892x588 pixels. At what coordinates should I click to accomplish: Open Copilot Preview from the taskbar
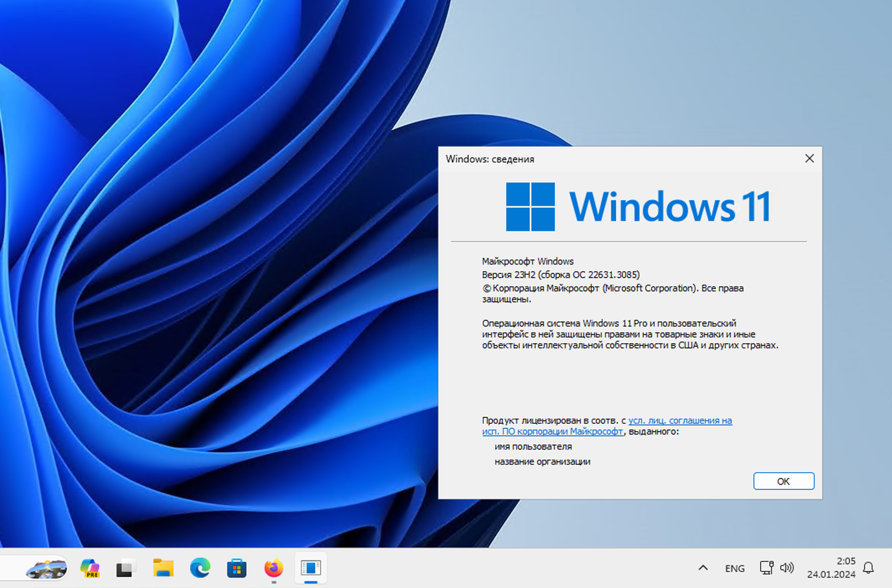90,568
